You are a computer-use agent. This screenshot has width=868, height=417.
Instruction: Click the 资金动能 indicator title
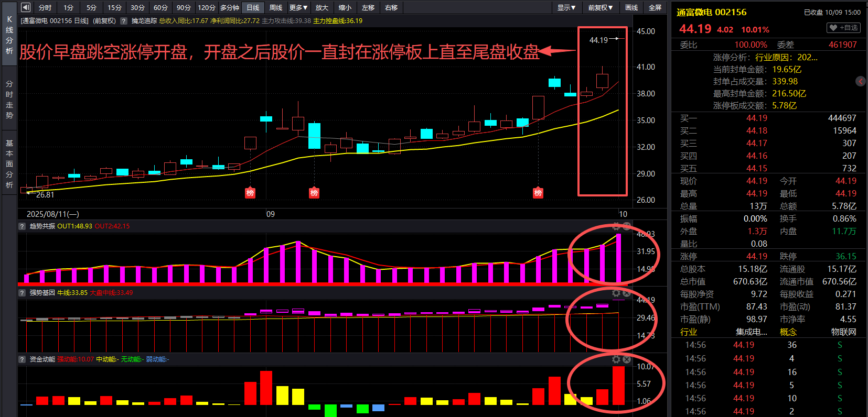[42, 359]
